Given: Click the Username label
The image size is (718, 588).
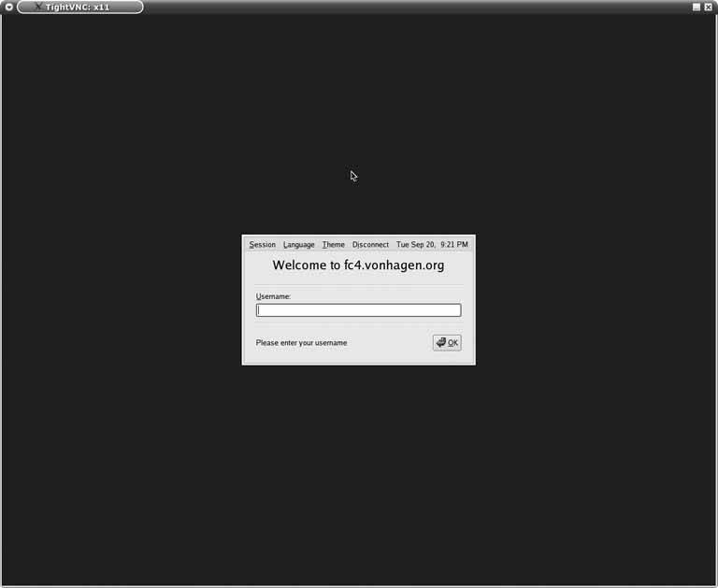Looking at the screenshot, I should [x=273, y=296].
